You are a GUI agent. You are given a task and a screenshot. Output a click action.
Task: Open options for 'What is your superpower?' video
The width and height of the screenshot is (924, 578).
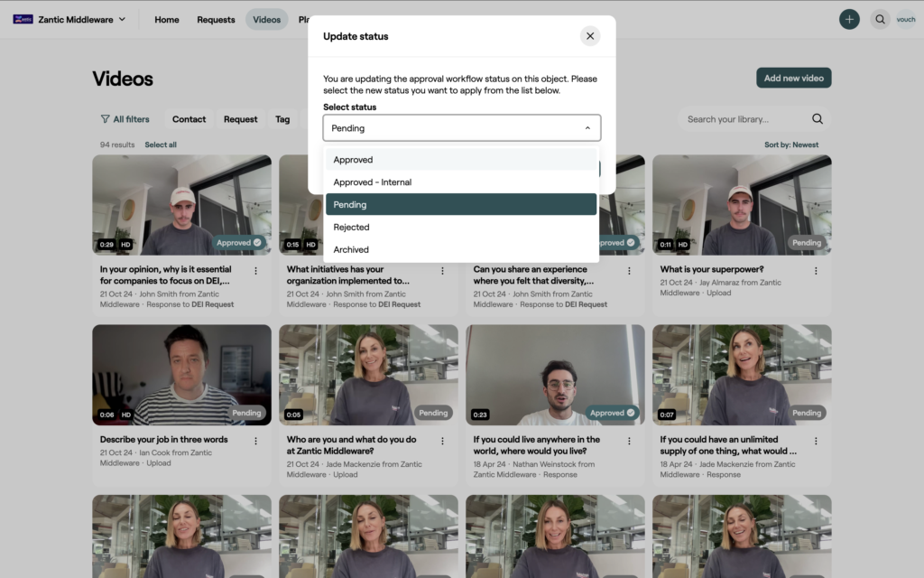[816, 271]
